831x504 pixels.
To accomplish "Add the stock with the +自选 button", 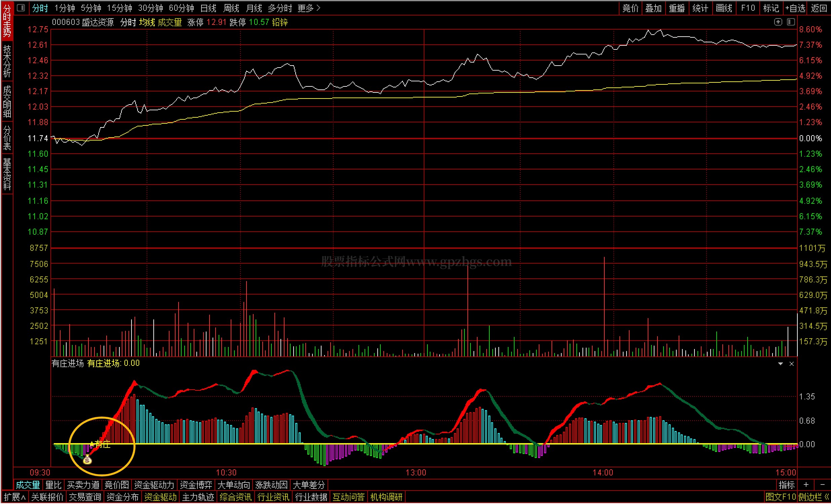I will (x=795, y=8).
